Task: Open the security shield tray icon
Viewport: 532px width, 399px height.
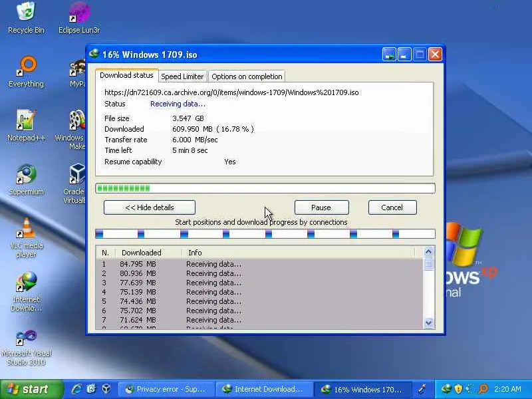Action: click(458, 389)
